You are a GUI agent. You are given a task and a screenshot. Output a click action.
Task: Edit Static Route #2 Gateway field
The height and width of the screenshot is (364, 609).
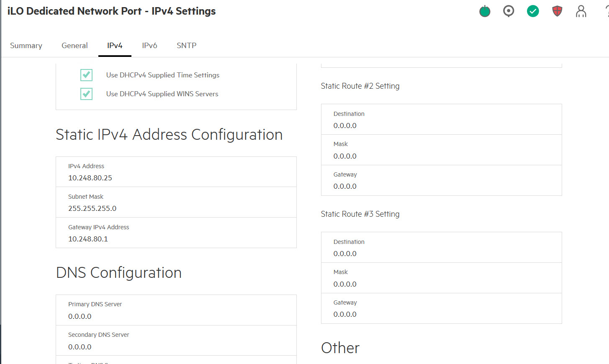tap(441, 186)
